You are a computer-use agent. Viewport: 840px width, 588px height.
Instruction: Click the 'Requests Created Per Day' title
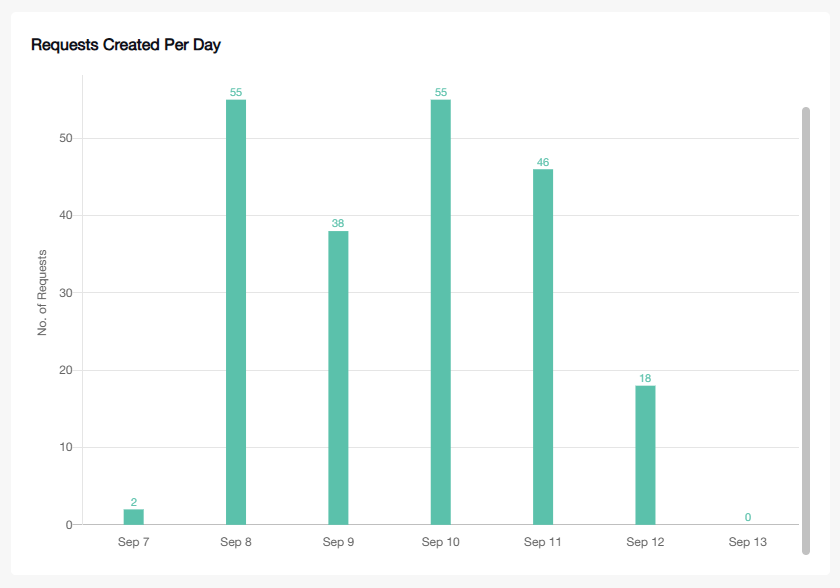[125, 45]
